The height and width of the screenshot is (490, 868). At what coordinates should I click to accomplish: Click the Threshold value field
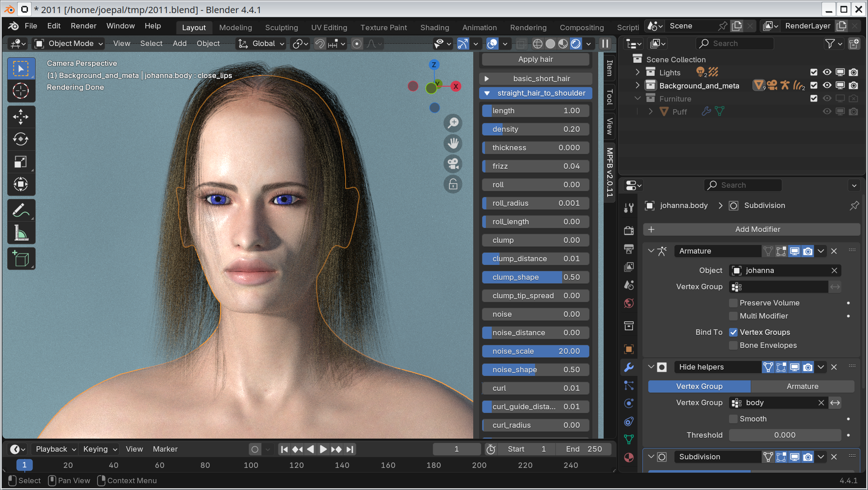pos(785,435)
